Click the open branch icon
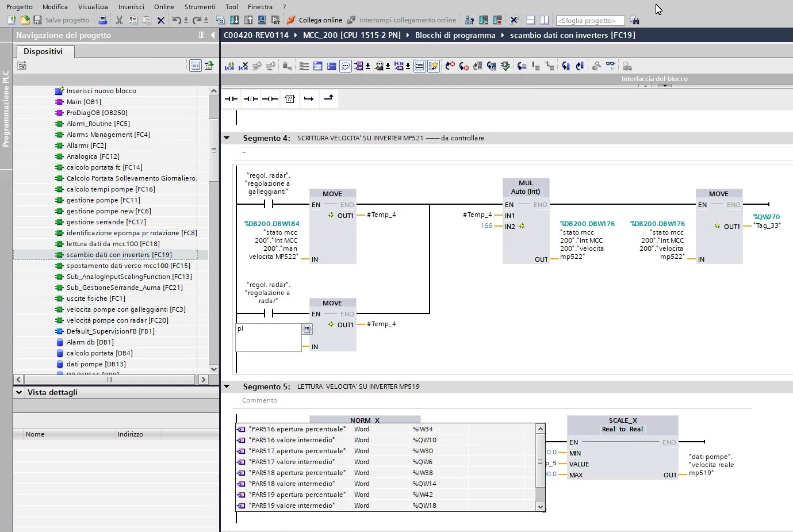The image size is (793, 532). (309, 99)
